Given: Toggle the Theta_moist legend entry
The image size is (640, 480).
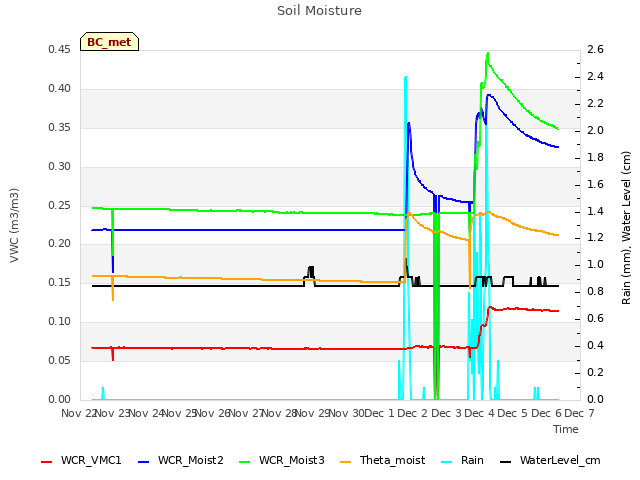Looking at the screenshot, I should click(382, 460).
